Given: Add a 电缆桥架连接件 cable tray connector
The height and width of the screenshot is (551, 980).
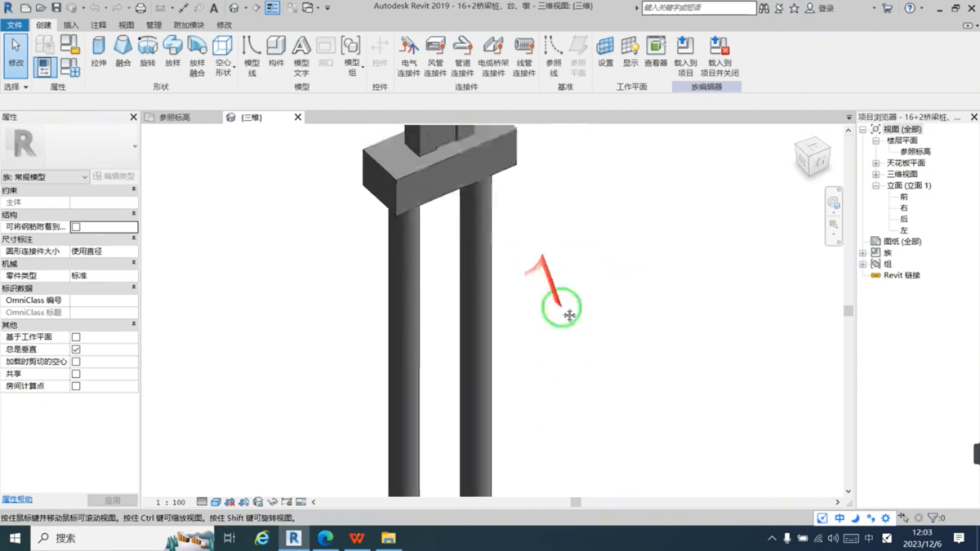Looking at the screenshot, I should click(x=493, y=56).
